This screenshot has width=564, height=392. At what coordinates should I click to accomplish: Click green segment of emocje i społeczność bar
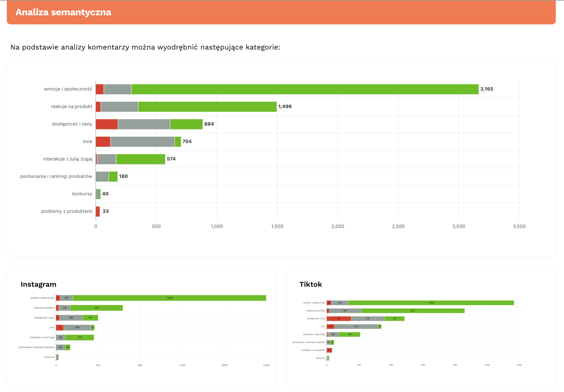305,89
